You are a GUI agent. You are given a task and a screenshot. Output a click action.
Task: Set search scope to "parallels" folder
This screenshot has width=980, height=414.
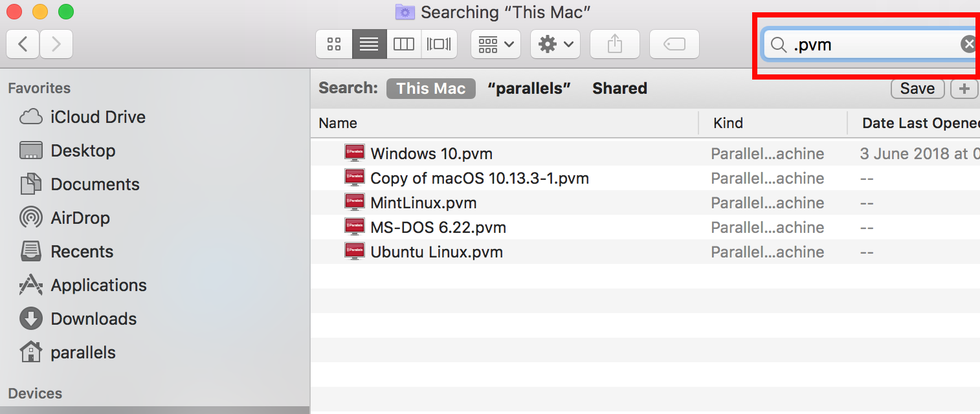click(x=529, y=89)
